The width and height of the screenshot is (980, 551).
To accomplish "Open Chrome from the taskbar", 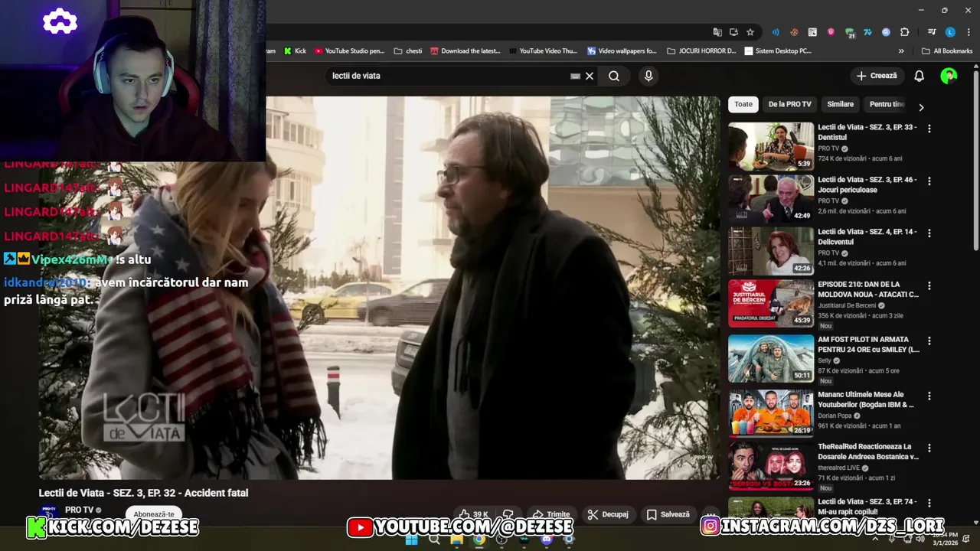I will point(479,540).
